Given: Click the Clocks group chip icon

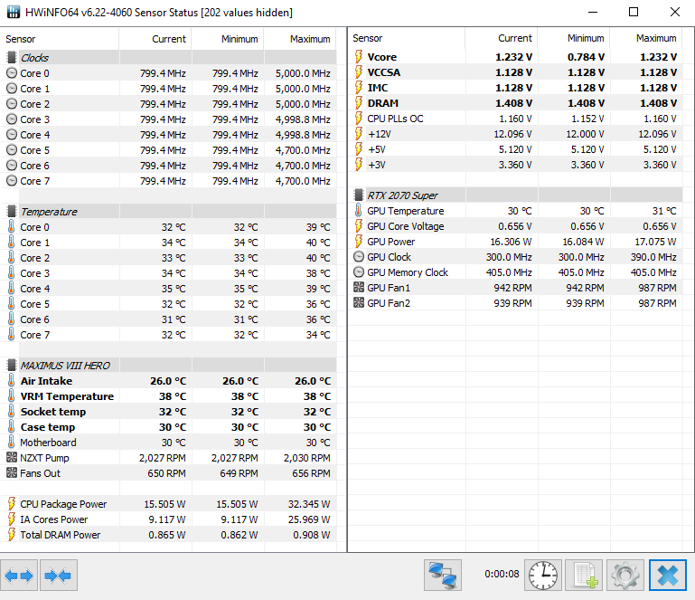Looking at the screenshot, I should 12,58.
